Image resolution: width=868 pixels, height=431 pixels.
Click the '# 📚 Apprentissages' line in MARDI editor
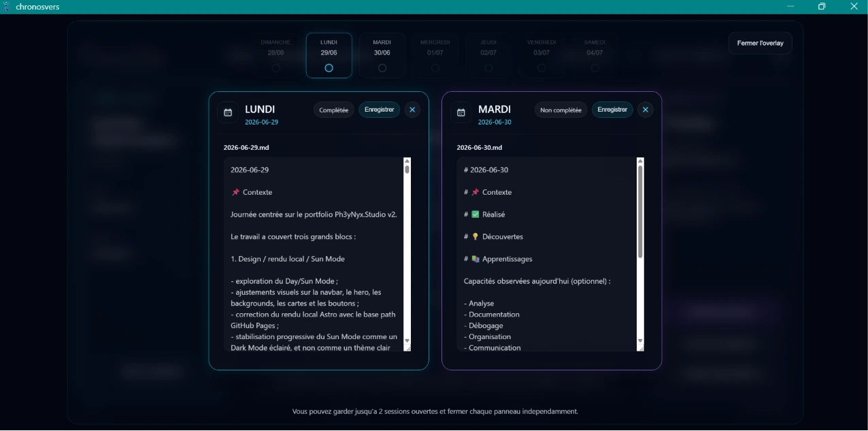498,259
